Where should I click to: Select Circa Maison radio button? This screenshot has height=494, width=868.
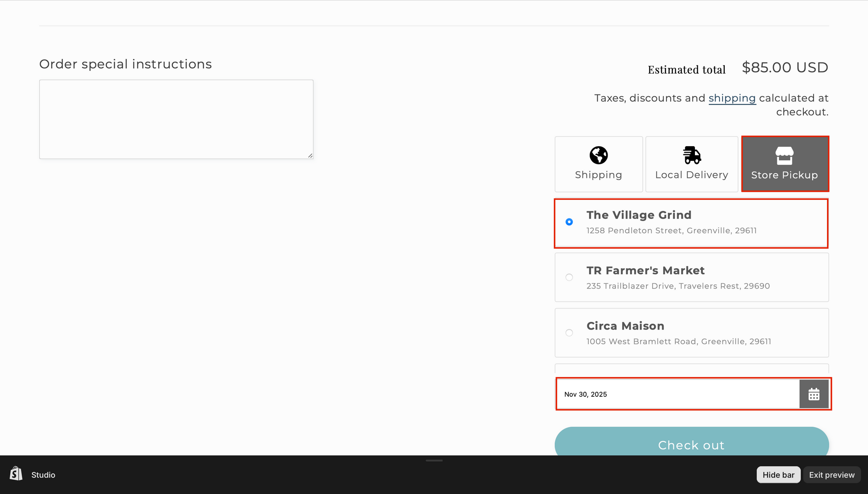click(x=569, y=333)
